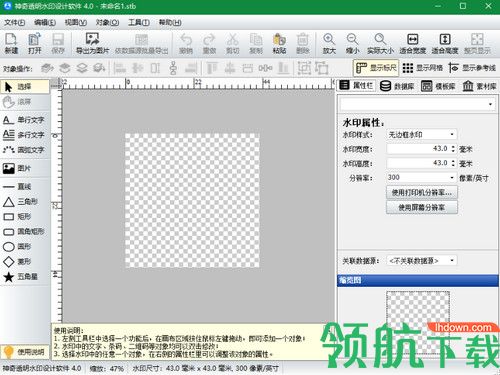This screenshot has width=500, height=375.
Task: Choose the 圆弧文字 arc text tool
Action: 25,150
